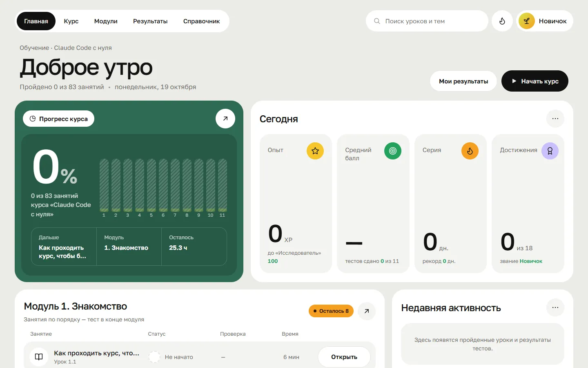Click the 'Обучение · Claude Code с нуля' breadcrumb
The width and height of the screenshot is (588, 368).
point(66,48)
